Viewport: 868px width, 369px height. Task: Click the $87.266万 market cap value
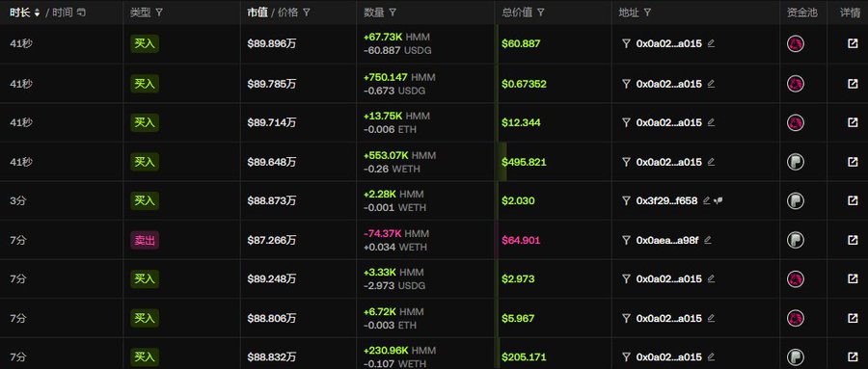pos(272,240)
